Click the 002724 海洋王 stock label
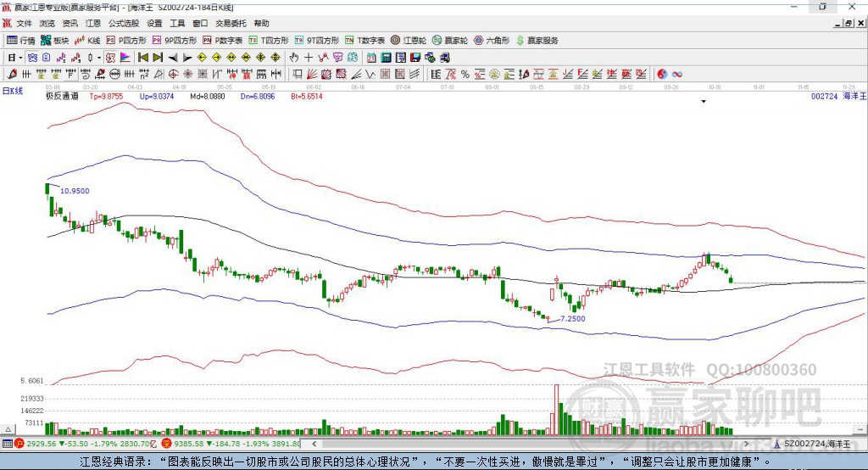This screenshot has height=470, width=868. (838, 97)
